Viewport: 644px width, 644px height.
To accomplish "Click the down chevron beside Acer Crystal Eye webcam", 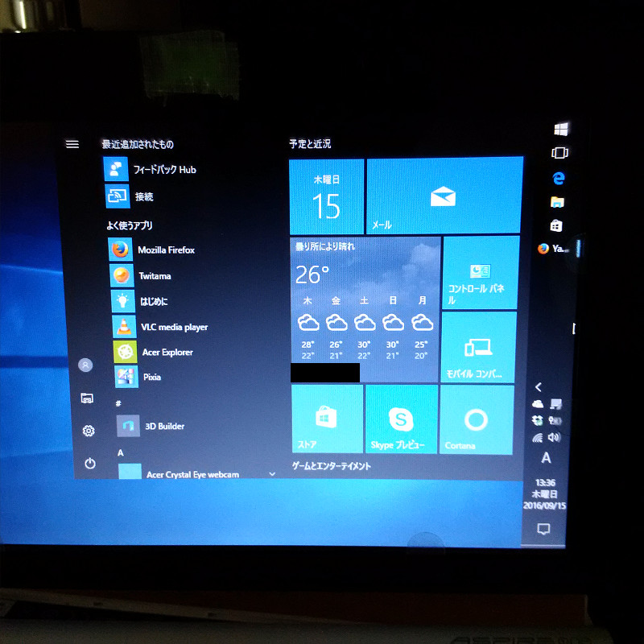I will point(272,474).
